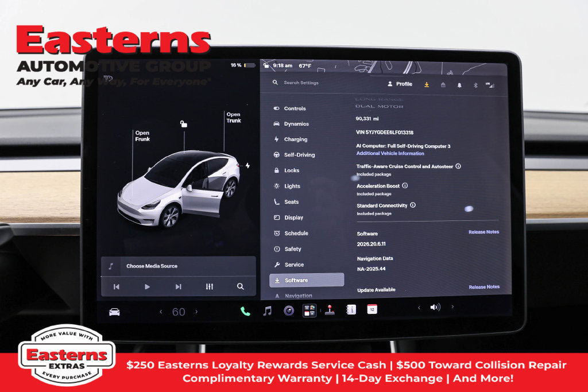Tap Open Frunk on car view
Image resolution: width=588 pixels, height=392 pixels.
[x=142, y=135]
